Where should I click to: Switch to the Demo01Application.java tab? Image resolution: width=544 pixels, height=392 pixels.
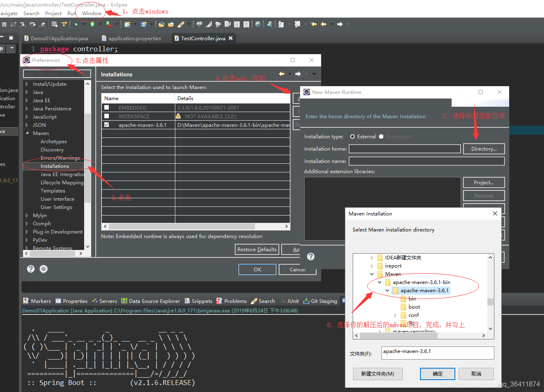(56, 38)
